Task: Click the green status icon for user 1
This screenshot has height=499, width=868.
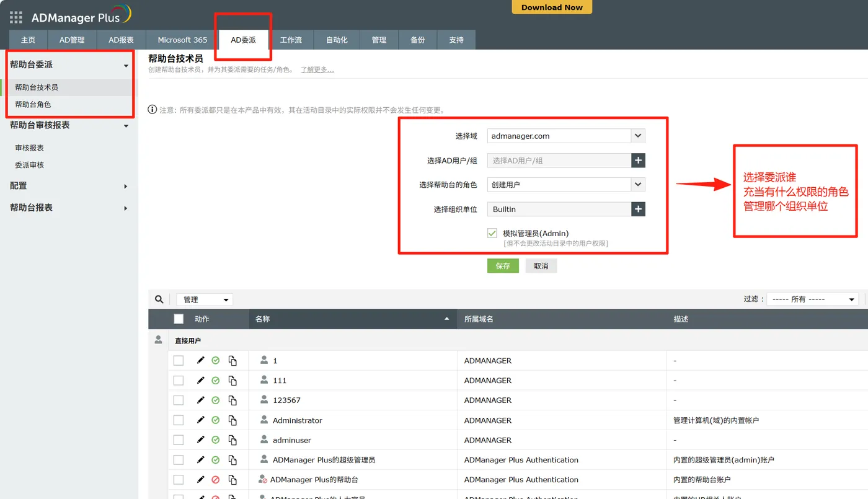Action: 216,360
